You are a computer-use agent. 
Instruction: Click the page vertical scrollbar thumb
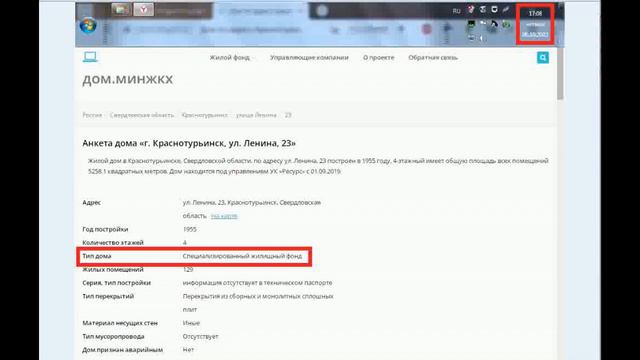click(560, 73)
